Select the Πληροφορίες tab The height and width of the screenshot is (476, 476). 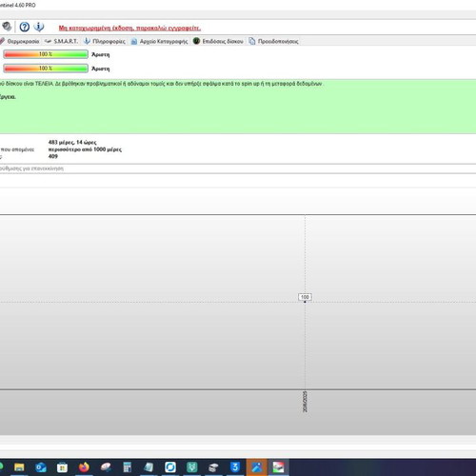pos(105,41)
